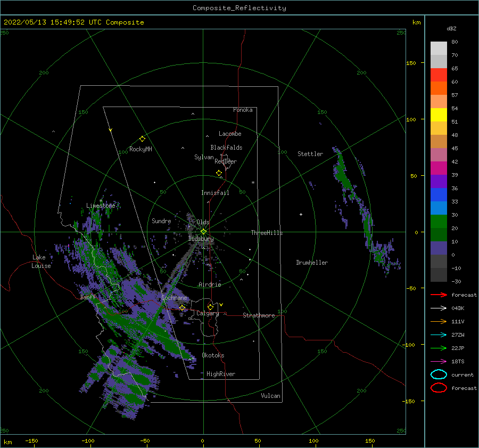
Task: Select the green 30-20 dBZ swatch
Action: 439,222
